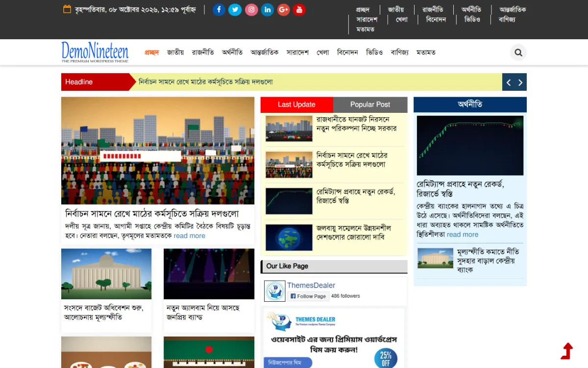
Task: Open the Instagram social icon
Action: [x=251, y=10]
